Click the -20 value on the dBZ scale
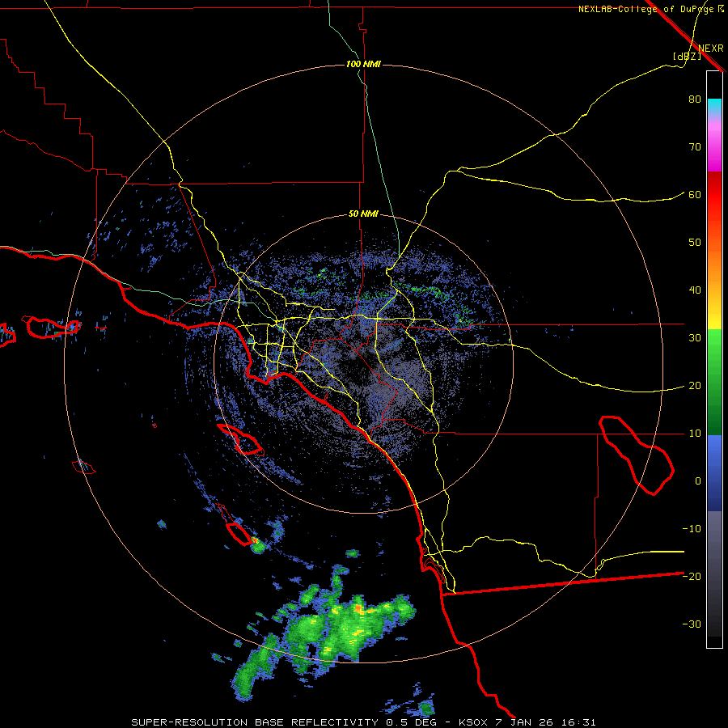The width and height of the screenshot is (728, 728). 692,576
